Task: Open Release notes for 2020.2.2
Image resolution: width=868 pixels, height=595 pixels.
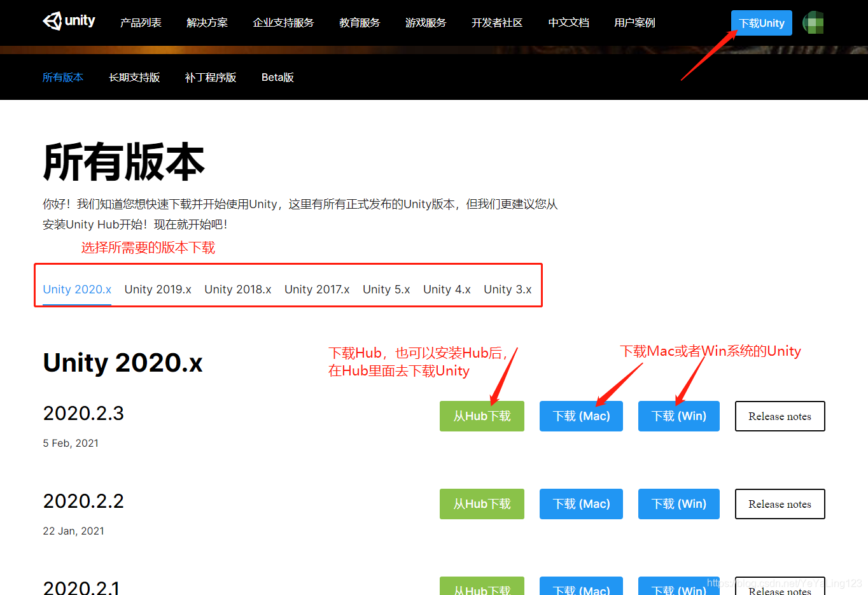Action: click(780, 504)
